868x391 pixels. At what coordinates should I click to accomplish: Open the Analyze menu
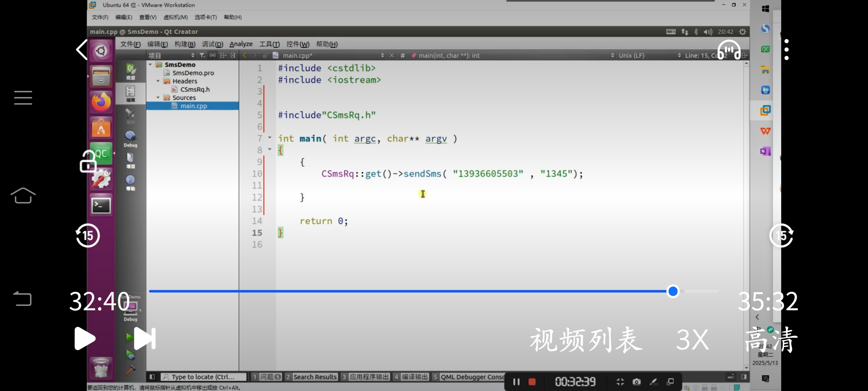coord(241,44)
